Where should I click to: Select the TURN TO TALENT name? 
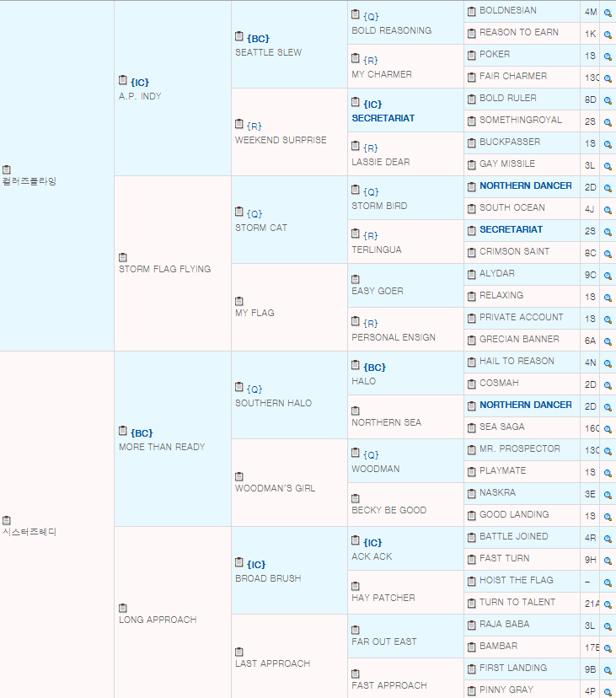point(517,602)
